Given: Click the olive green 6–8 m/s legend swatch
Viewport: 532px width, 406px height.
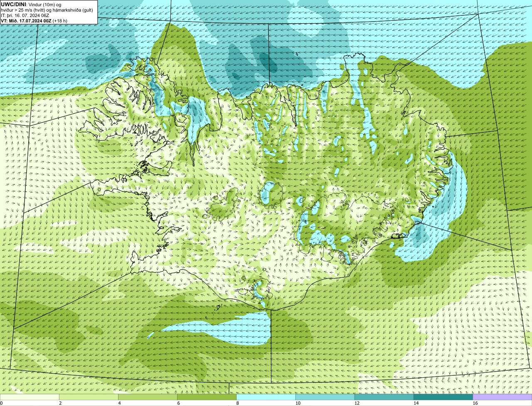Looking at the screenshot, I should (207, 397).
